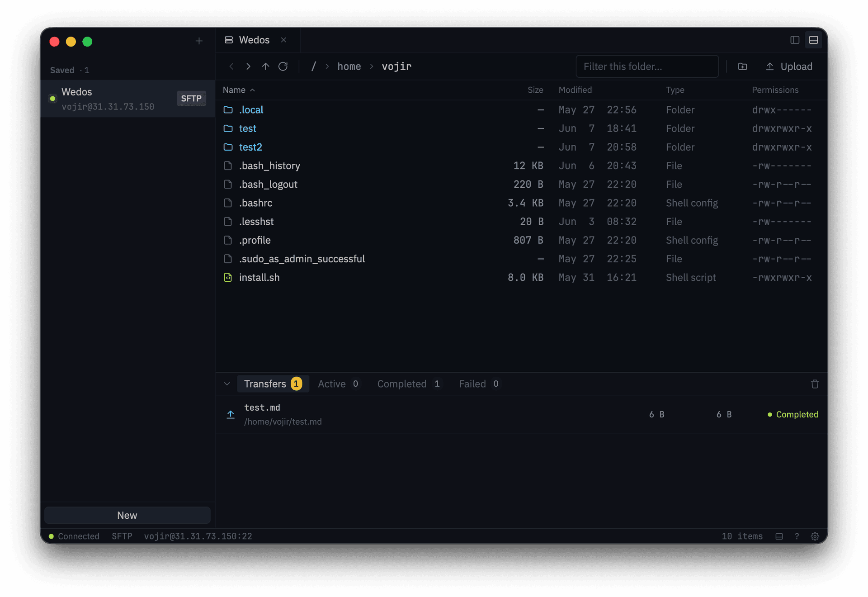Go to home breadcrumb
Screen dimensions: 868x597
(349, 66)
